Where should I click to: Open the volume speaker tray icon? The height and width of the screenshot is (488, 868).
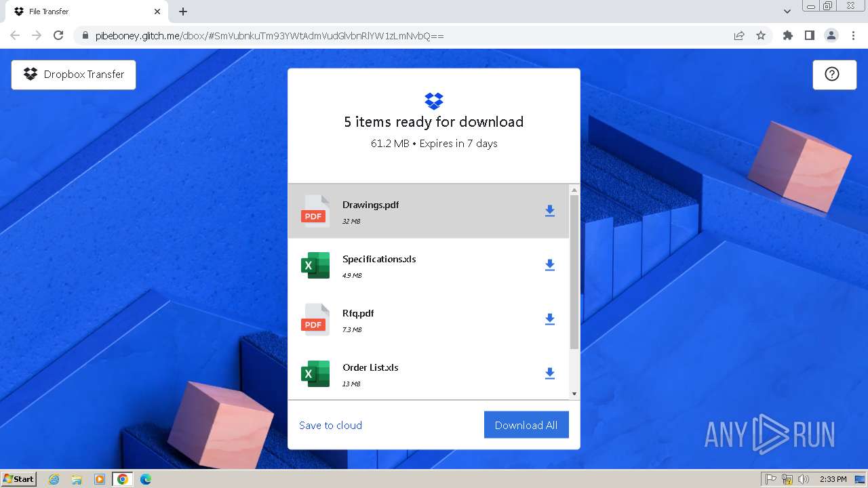point(804,479)
